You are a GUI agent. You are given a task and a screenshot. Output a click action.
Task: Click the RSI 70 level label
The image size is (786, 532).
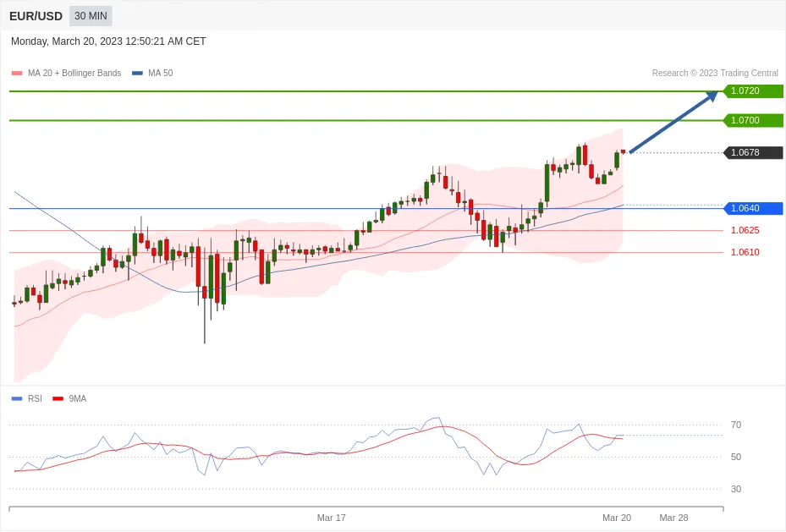[x=736, y=425]
